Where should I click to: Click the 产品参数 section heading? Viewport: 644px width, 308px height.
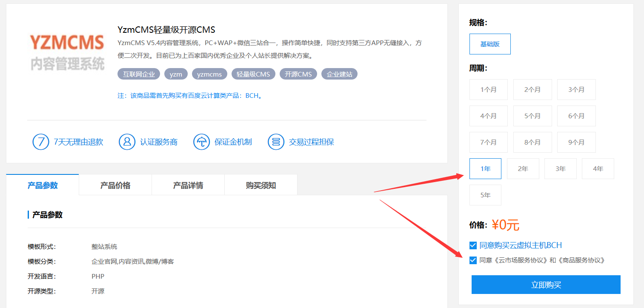tap(48, 215)
